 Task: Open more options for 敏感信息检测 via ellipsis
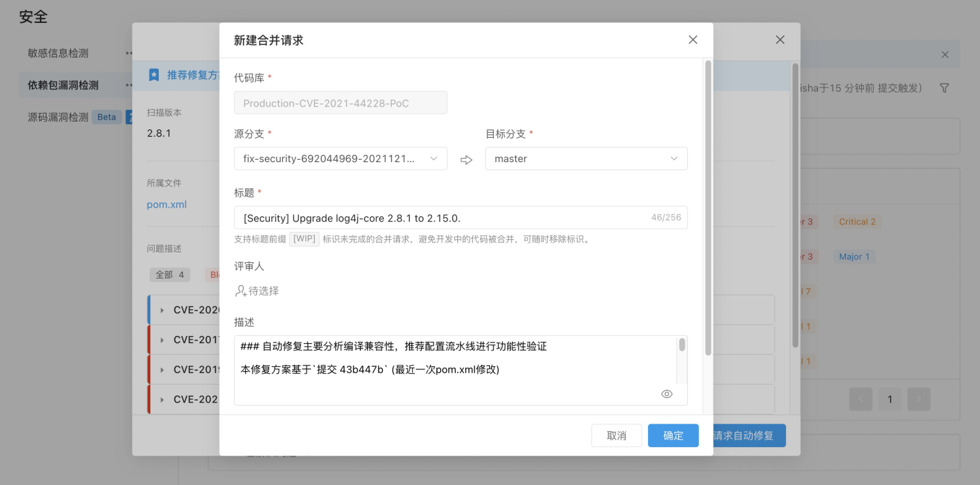[129, 53]
